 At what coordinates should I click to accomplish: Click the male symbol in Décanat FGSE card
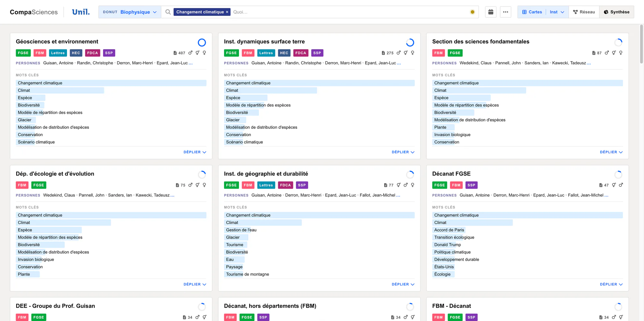point(621,185)
